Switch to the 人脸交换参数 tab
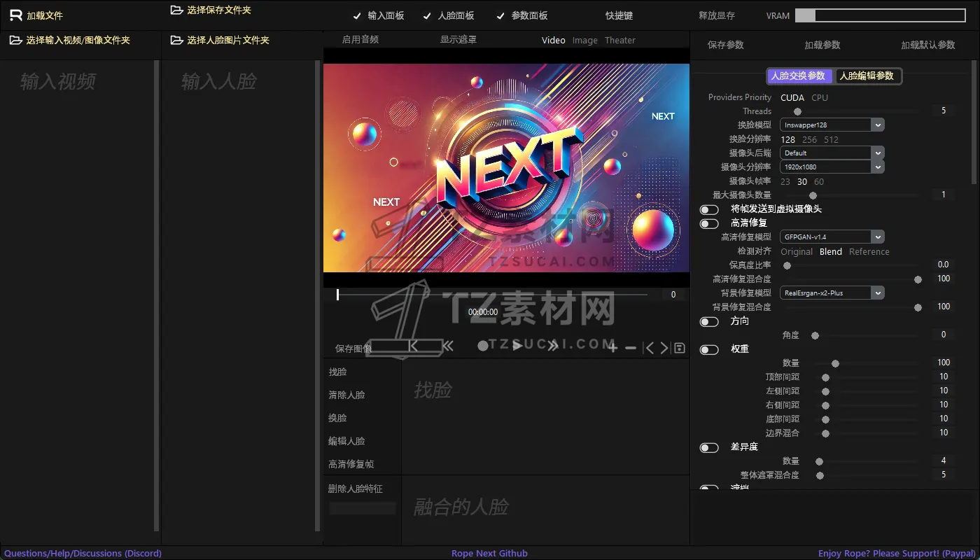Screen dimensions: 980x560 (x=799, y=76)
